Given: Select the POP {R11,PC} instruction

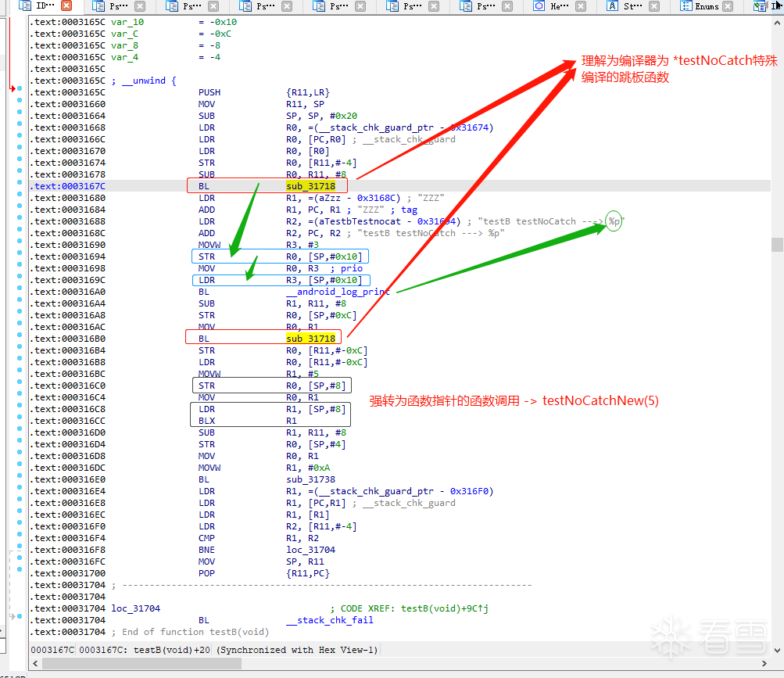Looking at the screenshot, I should click(x=264, y=573).
